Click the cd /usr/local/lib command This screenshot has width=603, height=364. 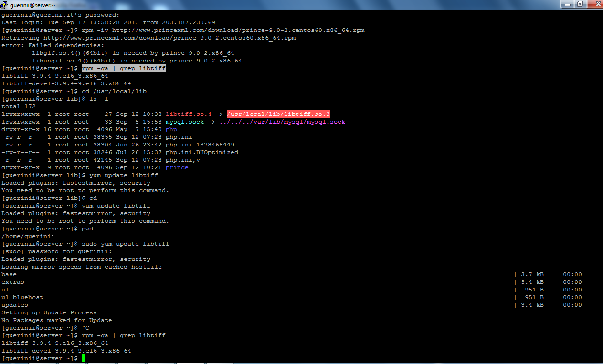tap(114, 91)
